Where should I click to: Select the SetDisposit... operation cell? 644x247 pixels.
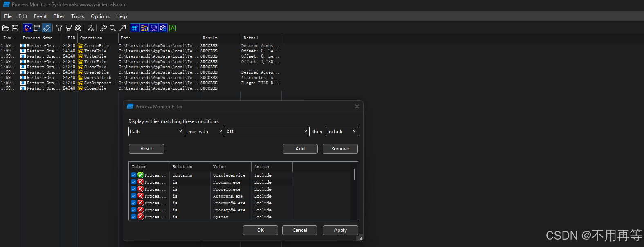100,83
